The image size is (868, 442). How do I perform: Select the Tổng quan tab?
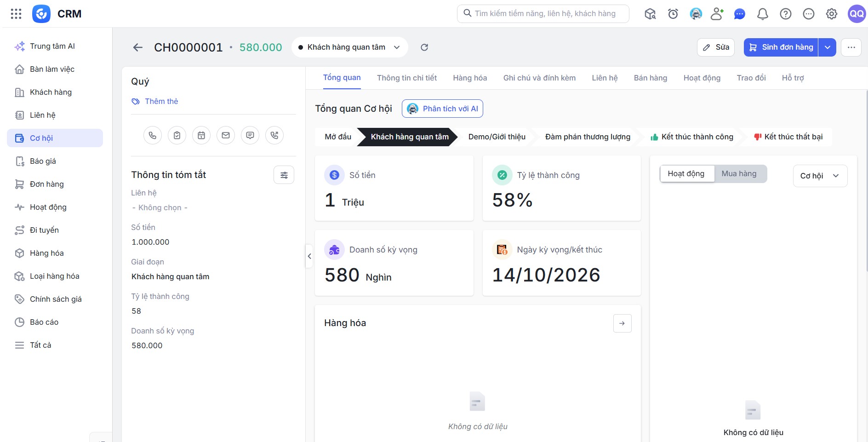coord(342,78)
